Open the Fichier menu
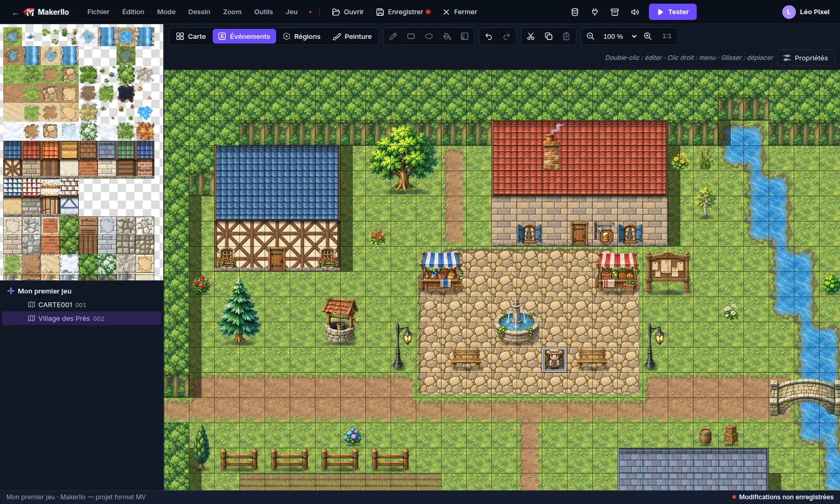The width and height of the screenshot is (840, 504). (x=98, y=12)
